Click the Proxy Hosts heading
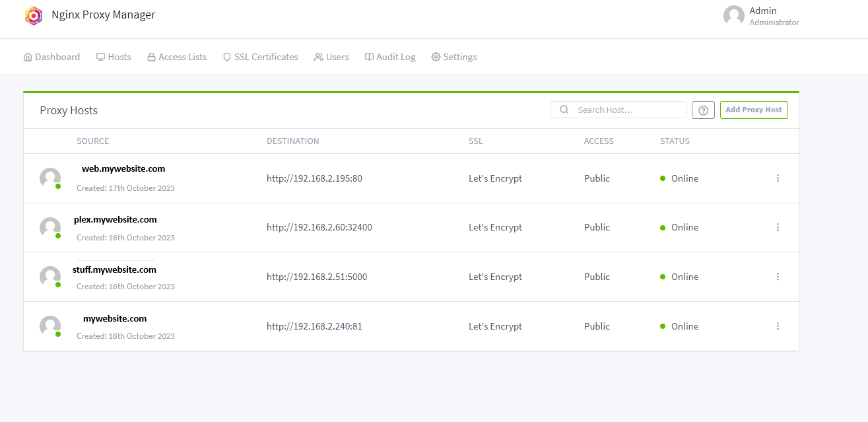This screenshot has width=868, height=422. pyautogui.click(x=69, y=110)
